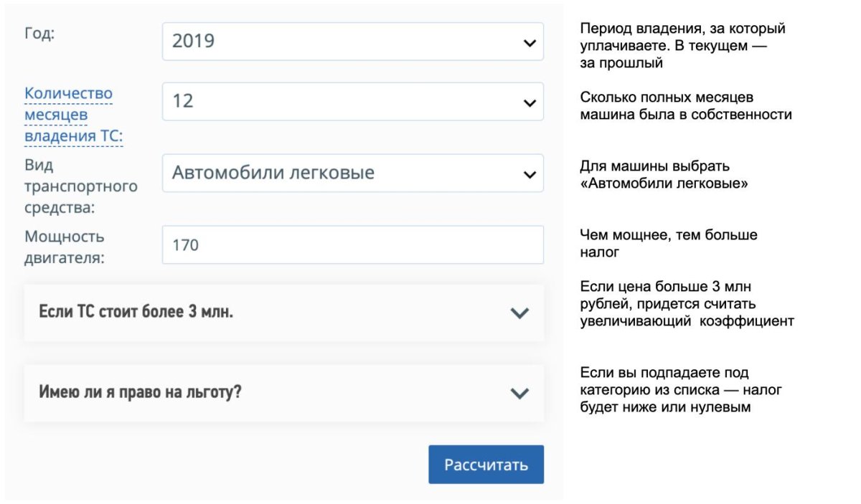Image resolution: width=861 pixels, height=504 pixels.
Task: Click the chevron icon beside the value 12
Action: coord(530,101)
